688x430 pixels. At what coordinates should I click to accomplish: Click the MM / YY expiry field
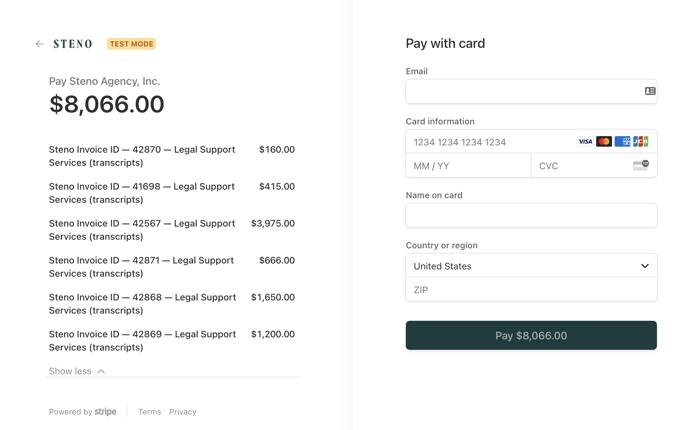468,166
